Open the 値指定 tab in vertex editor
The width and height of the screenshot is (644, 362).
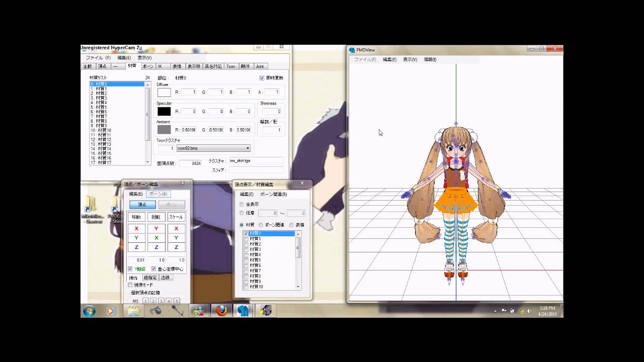click(x=150, y=278)
